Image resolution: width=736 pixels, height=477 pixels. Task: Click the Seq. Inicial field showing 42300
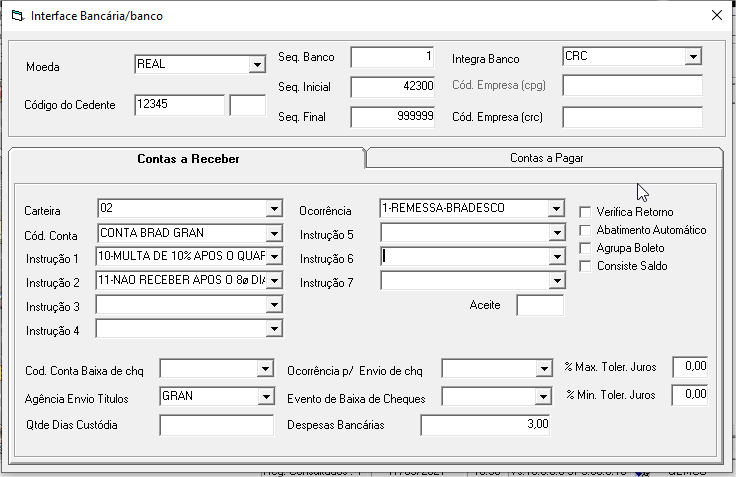(x=392, y=87)
